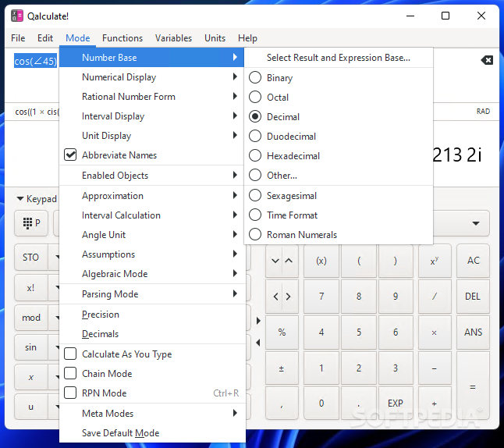Screen dimensions: 504x448
Task: Click the Qalculate! app icon in title bar
Action: pos(17,16)
